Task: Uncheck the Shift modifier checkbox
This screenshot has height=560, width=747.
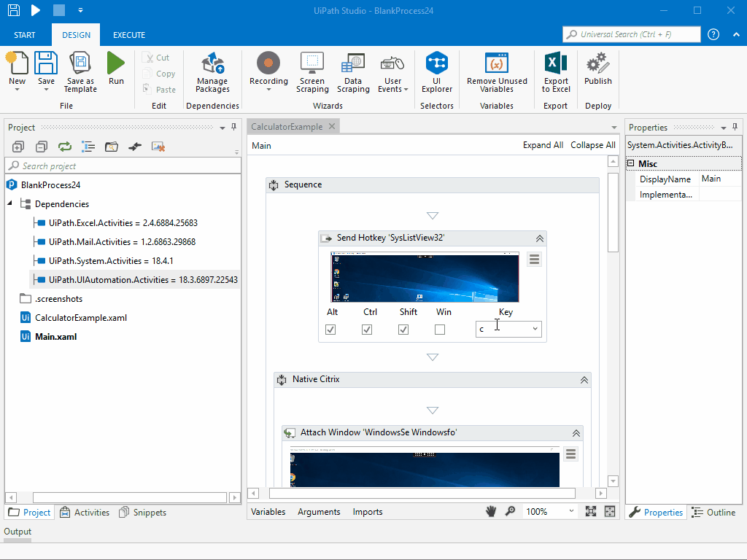Action: (x=403, y=330)
